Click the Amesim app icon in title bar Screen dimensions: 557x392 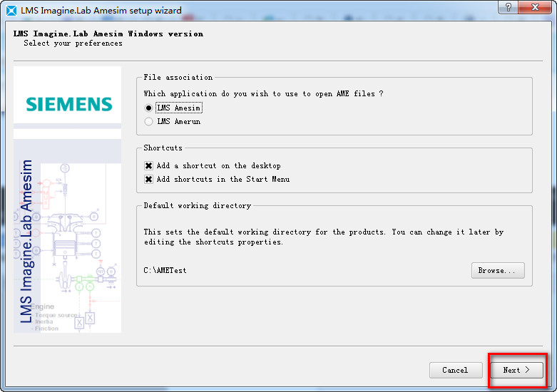tap(11, 11)
